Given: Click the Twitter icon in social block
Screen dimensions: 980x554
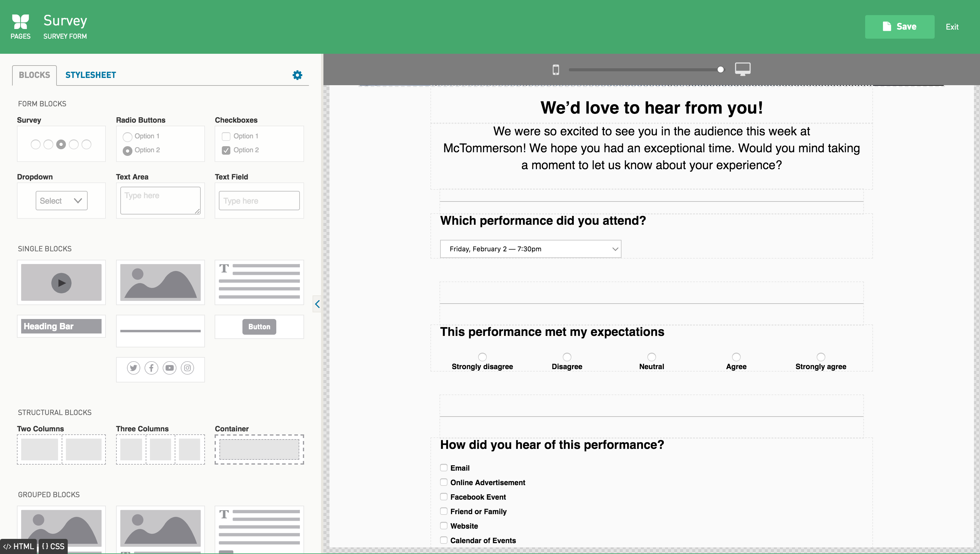Looking at the screenshot, I should 133,368.
